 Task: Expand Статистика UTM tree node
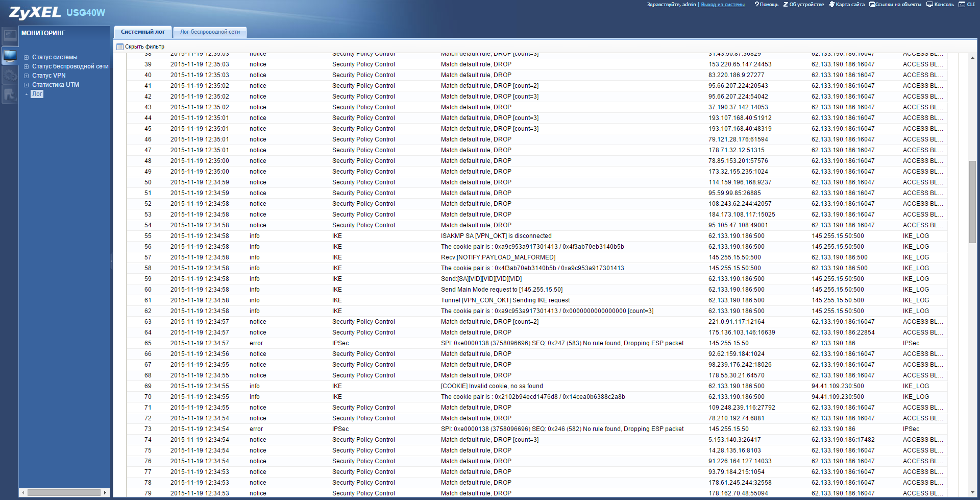27,85
